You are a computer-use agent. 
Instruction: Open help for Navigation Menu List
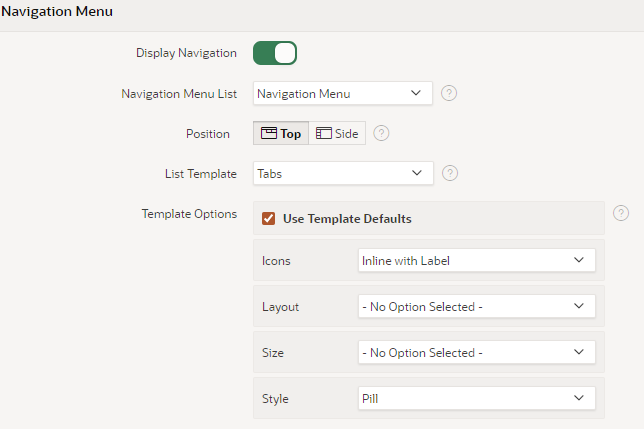point(449,93)
